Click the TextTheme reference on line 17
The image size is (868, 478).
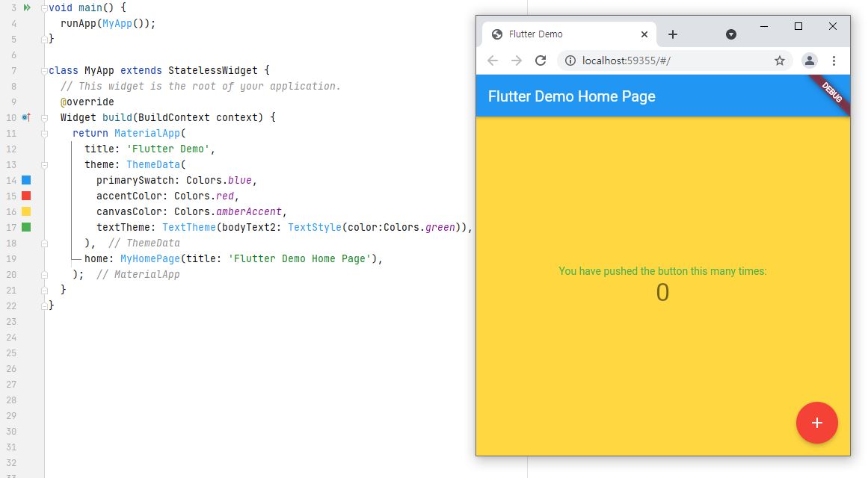tap(188, 227)
